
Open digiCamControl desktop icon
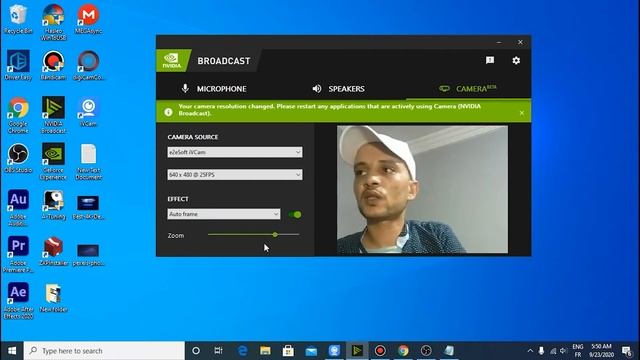(x=88, y=65)
